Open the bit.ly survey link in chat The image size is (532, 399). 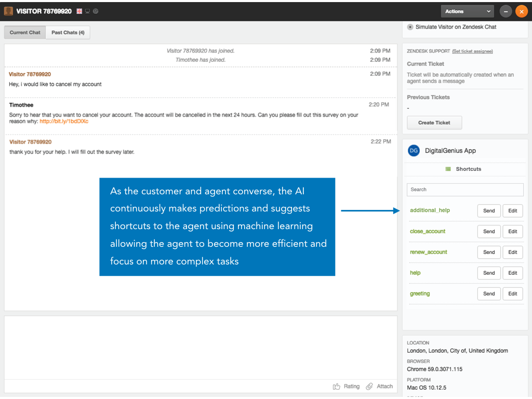(x=64, y=122)
